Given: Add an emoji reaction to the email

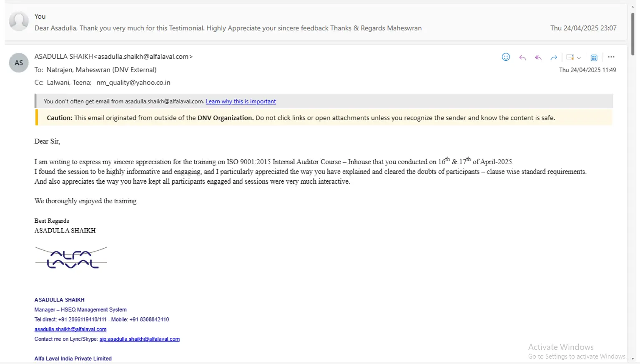Looking at the screenshot, I should pyautogui.click(x=506, y=57).
